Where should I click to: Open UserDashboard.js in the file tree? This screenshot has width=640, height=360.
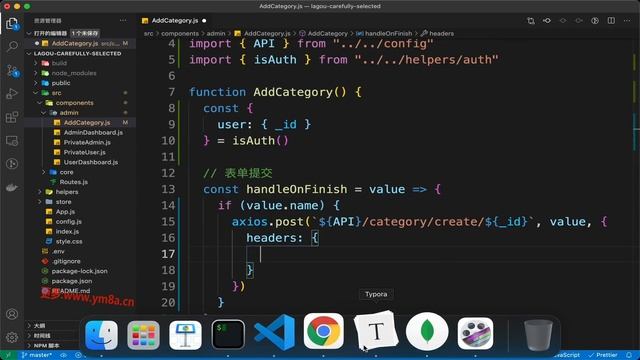click(91, 162)
